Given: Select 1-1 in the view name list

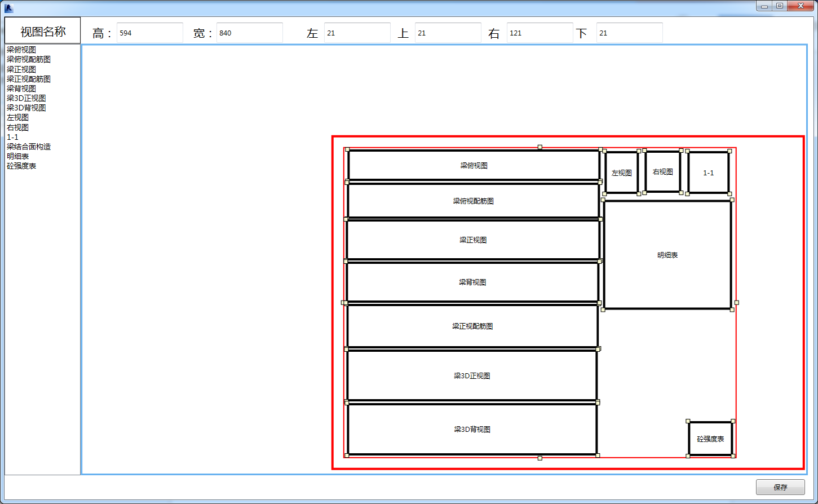Looking at the screenshot, I should coord(12,137).
